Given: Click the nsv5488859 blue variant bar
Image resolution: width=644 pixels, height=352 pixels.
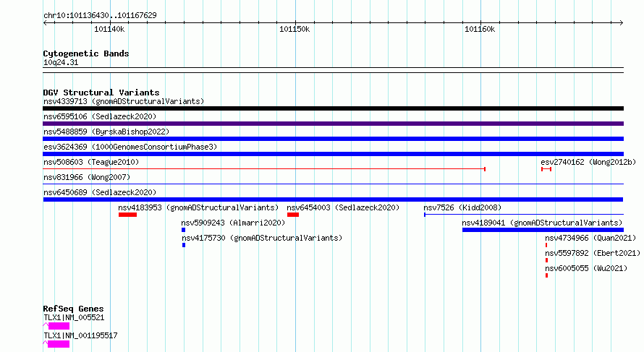Looking at the screenshot, I should point(333,139).
